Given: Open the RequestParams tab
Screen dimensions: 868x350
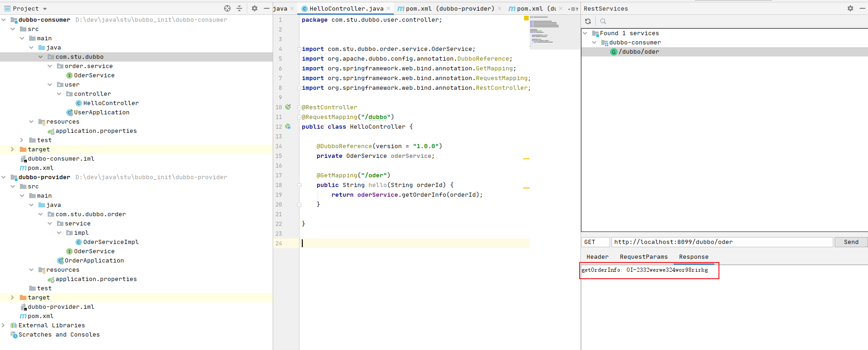Looking at the screenshot, I should (643, 257).
